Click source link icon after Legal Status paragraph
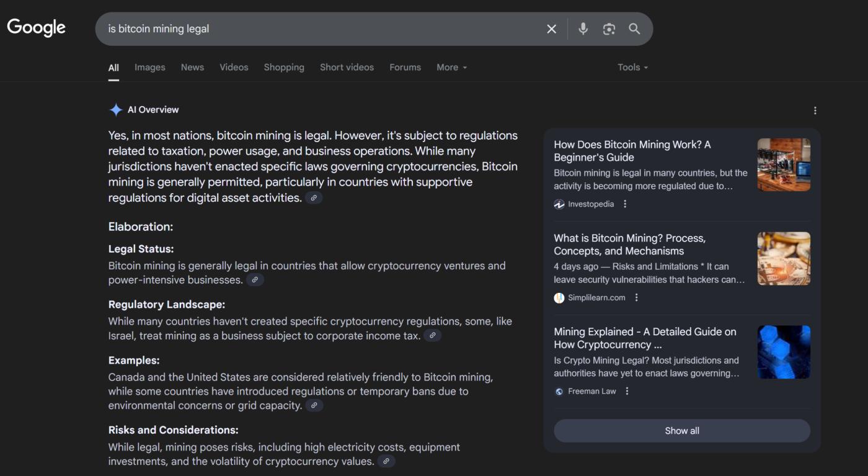 pyautogui.click(x=255, y=280)
